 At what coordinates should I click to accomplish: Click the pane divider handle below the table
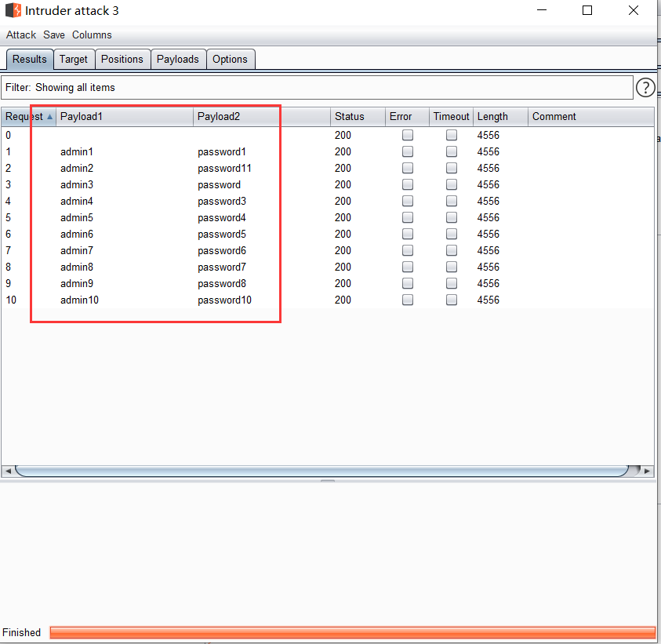tap(328, 480)
